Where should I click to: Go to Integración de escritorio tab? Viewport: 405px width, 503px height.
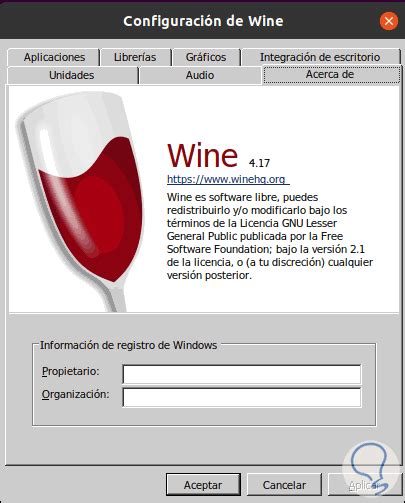[320, 57]
